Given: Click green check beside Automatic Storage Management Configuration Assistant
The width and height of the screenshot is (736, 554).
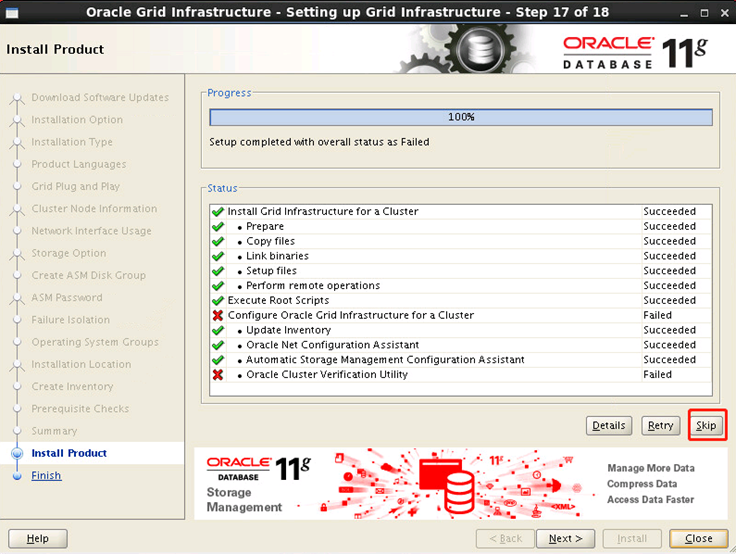Looking at the screenshot, I should 218,360.
